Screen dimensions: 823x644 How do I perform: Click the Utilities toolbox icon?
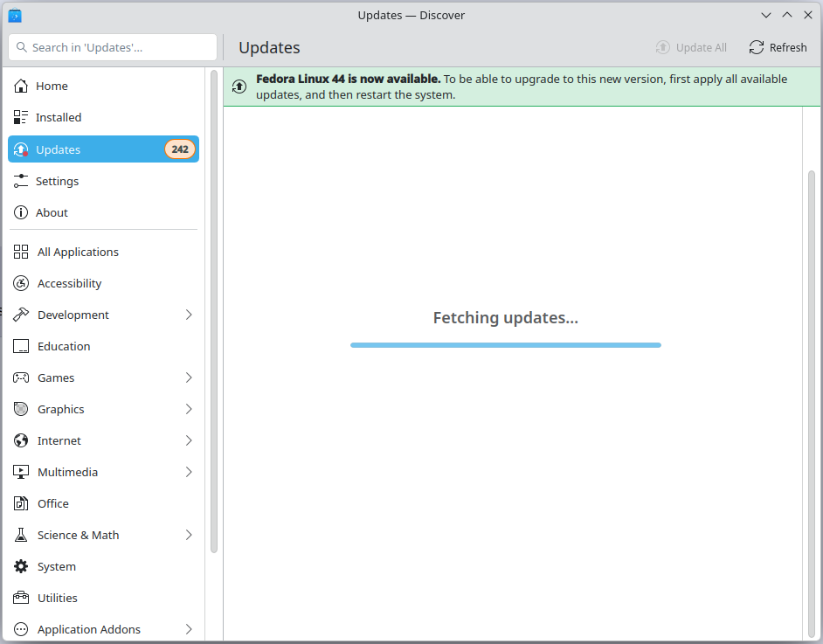click(20, 598)
